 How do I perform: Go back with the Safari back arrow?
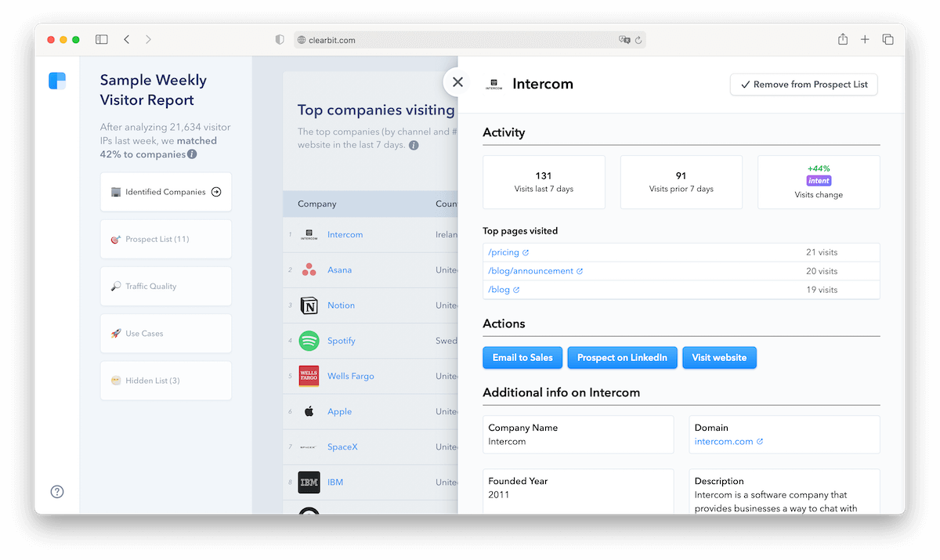point(127,39)
